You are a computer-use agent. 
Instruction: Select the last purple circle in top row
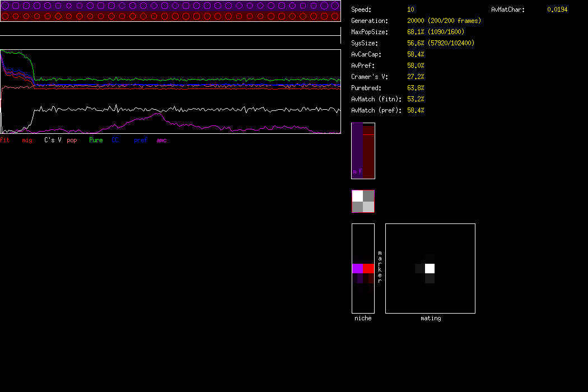335,6
